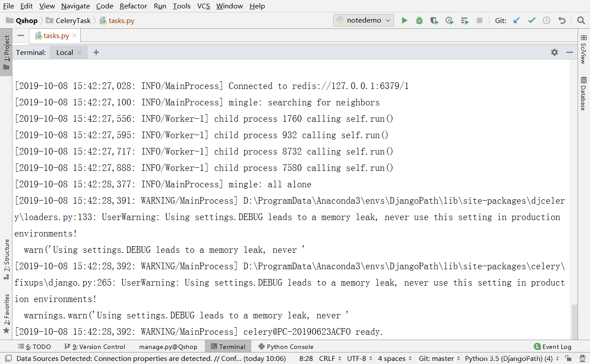Revert changes with the undo arrow
Screen dimensions: 590x364
[562, 20]
